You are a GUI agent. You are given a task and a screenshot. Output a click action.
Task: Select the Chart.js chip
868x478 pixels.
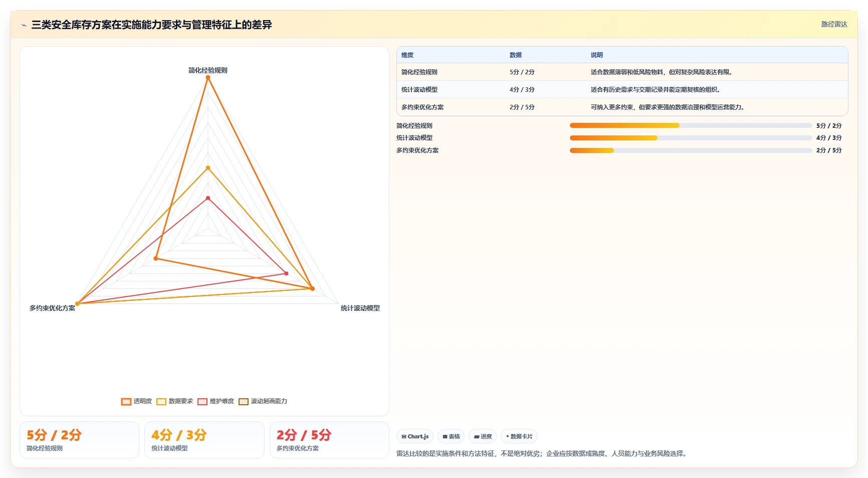[x=415, y=436]
